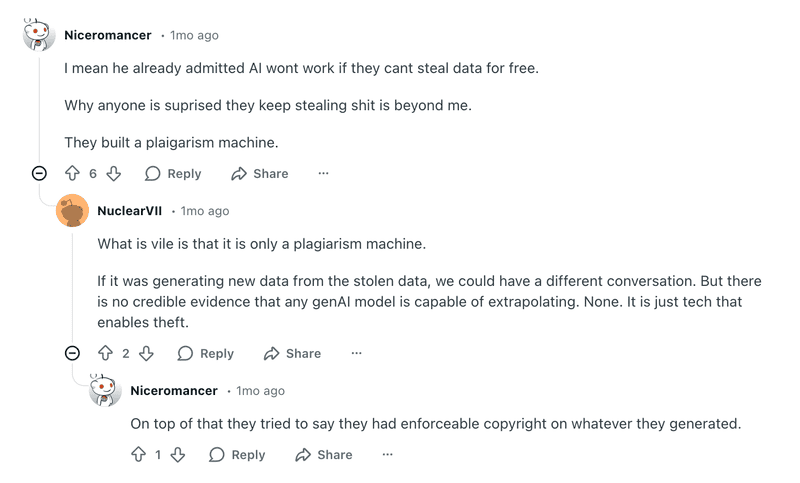Open more options on the copyright reply
800x483 pixels.
click(388, 454)
